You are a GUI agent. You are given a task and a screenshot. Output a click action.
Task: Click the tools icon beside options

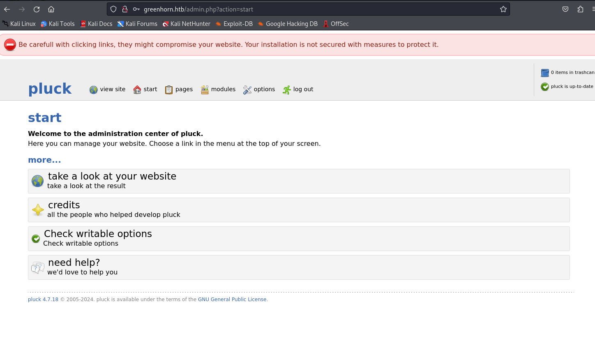point(247,90)
